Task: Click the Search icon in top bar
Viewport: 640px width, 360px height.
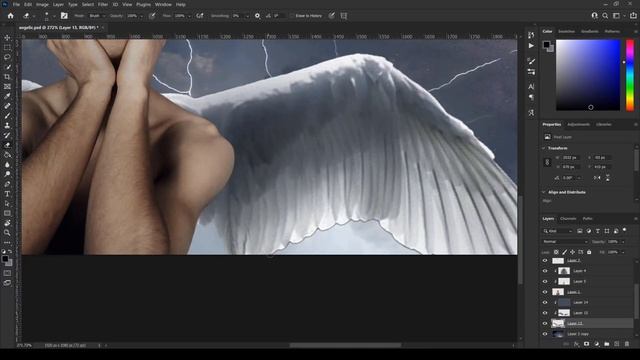Action: point(605,16)
